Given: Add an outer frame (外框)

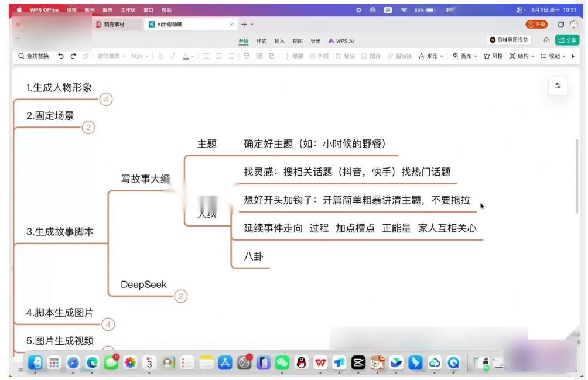Looking at the screenshot, I should coord(319,56).
